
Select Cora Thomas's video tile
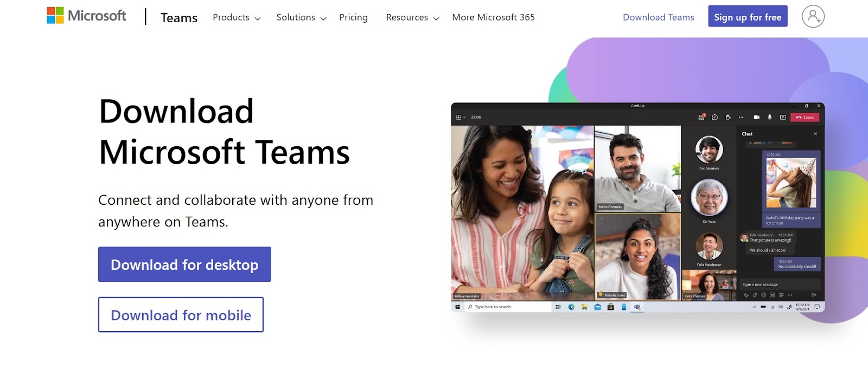709,285
